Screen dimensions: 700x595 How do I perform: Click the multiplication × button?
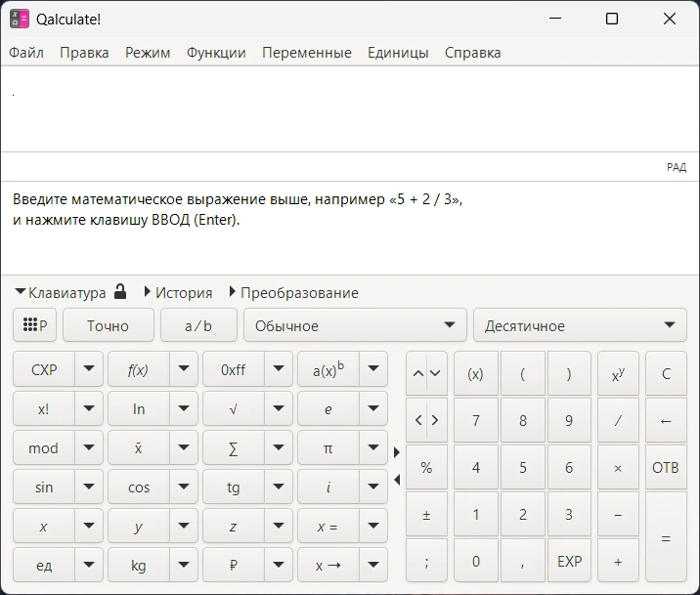tap(618, 467)
